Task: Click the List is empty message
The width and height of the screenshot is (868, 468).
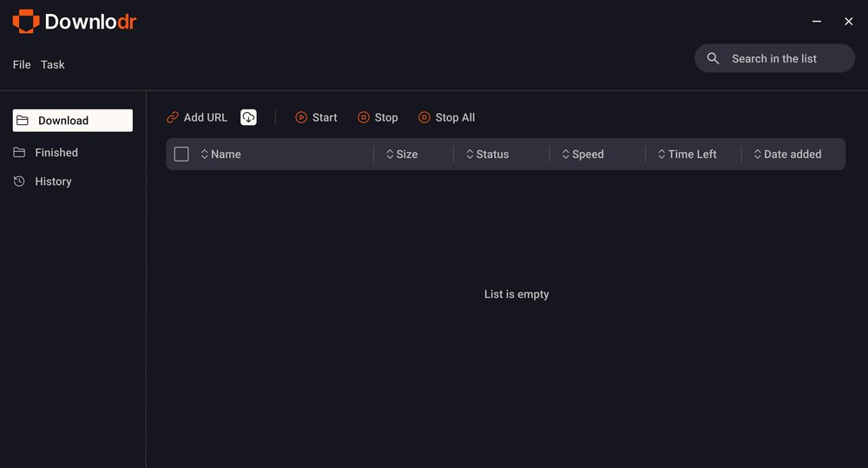Action: pyautogui.click(x=516, y=294)
